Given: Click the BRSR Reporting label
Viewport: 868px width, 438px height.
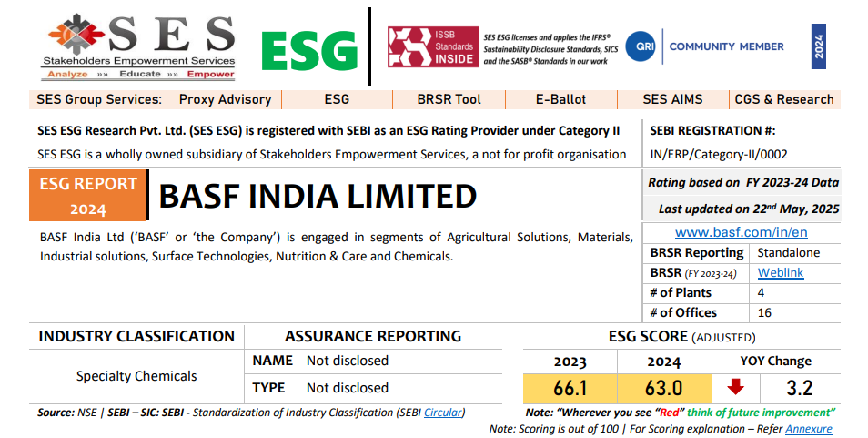Looking at the screenshot, I should click(x=697, y=252).
